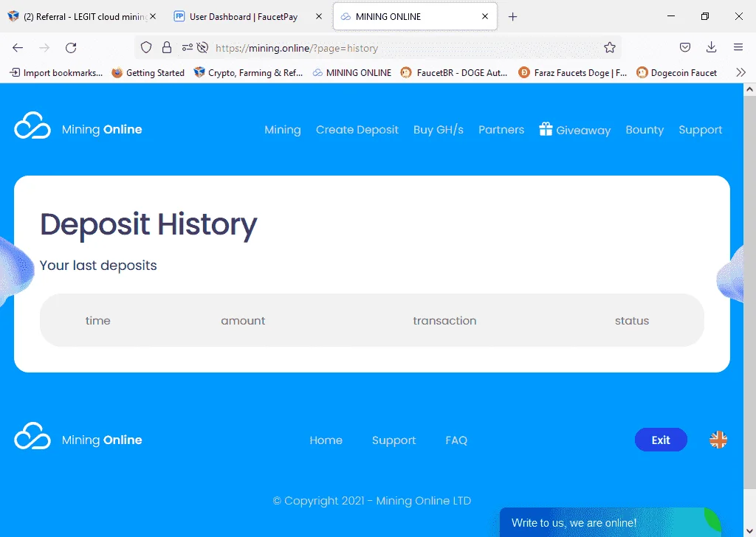
Task: Show more bookmarks with the double chevron
Action: (x=741, y=73)
